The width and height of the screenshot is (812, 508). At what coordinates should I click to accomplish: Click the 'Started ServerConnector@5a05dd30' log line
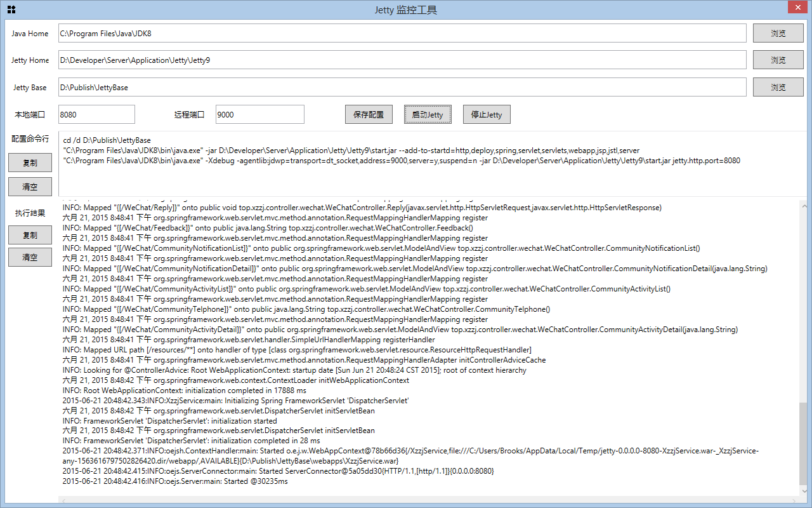pyautogui.click(x=278, y=471)
